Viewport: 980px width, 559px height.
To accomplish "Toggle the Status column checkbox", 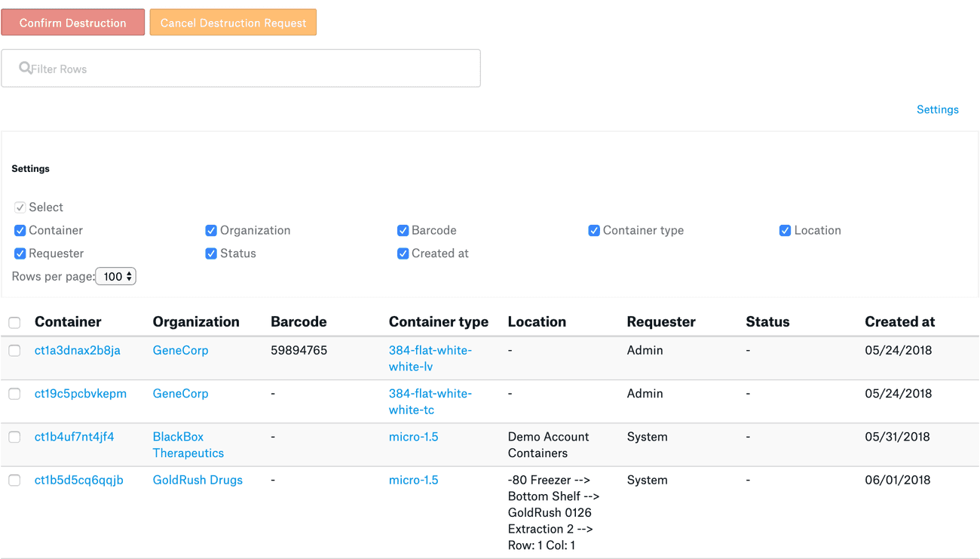I will coord(211,253).
